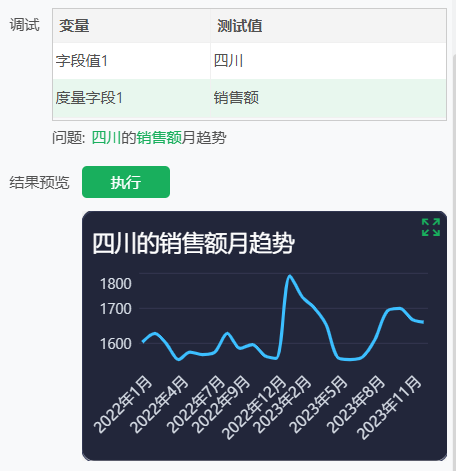Click the 2023年11月 axis label
Screen dimensions: 456x471
(389, 407)
